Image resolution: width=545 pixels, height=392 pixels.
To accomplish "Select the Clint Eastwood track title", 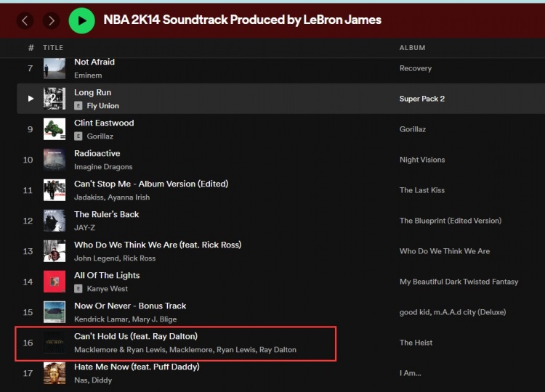I will point(104,123).
